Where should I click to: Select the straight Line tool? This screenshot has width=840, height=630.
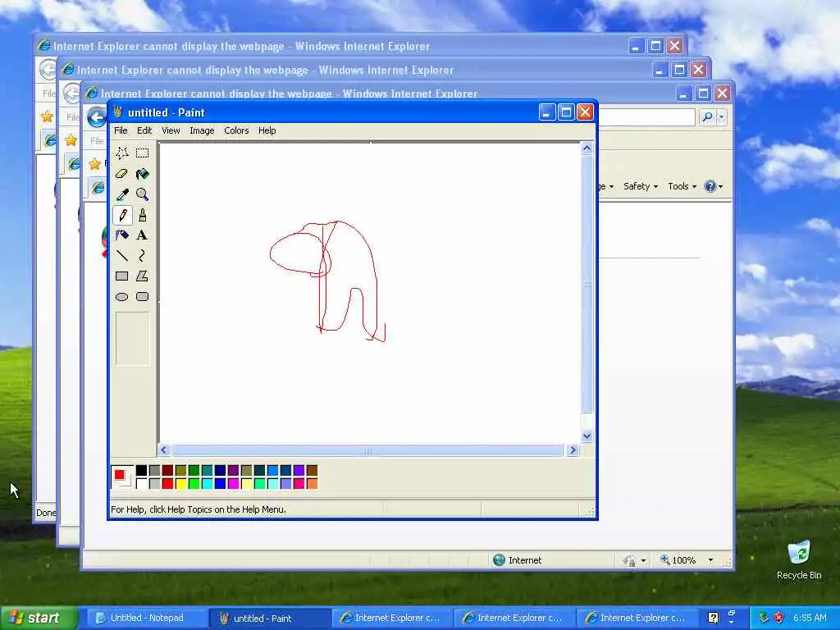click(x=122, y=256)
